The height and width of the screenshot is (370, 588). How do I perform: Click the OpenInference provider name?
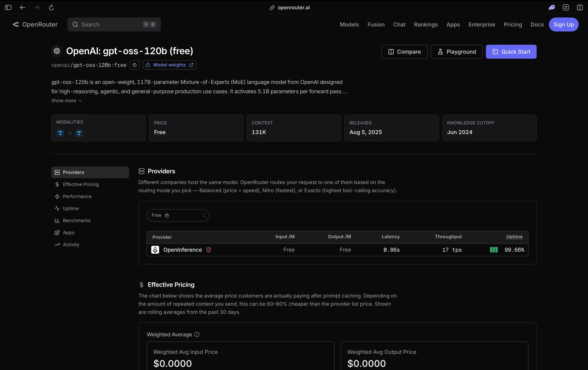tap(183, 250)
